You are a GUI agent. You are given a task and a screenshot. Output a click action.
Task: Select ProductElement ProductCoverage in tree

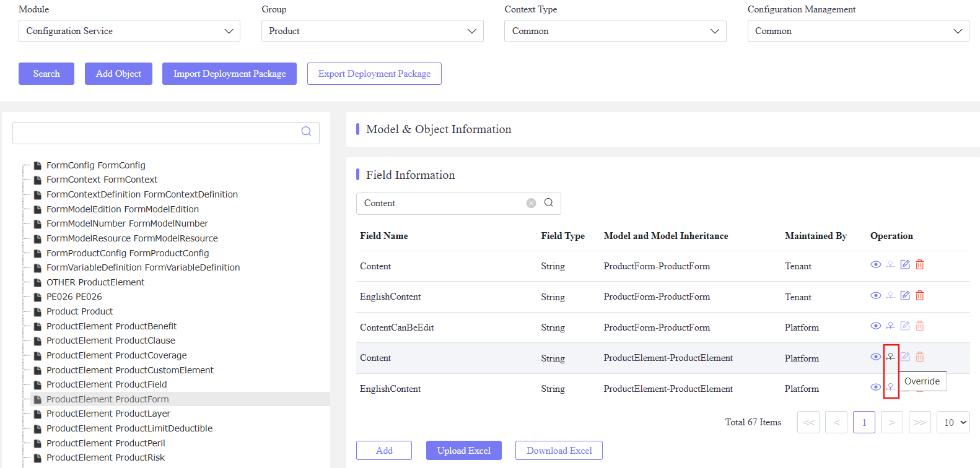(116, 355)
